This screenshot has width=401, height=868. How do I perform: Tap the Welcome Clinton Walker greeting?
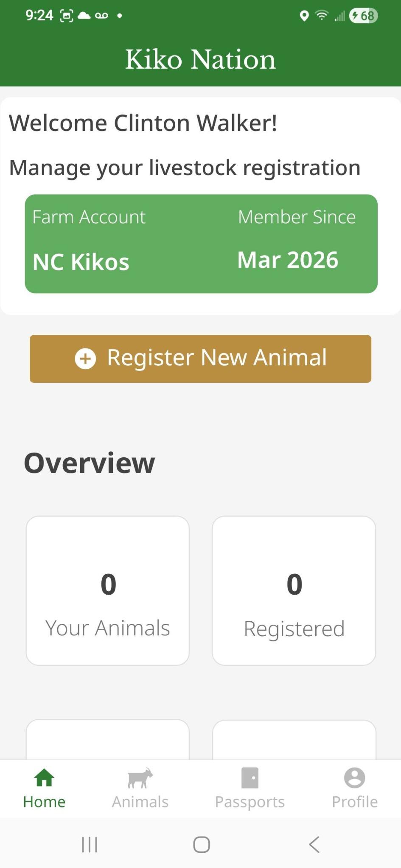pyautogui.click(x=143, y=122)
